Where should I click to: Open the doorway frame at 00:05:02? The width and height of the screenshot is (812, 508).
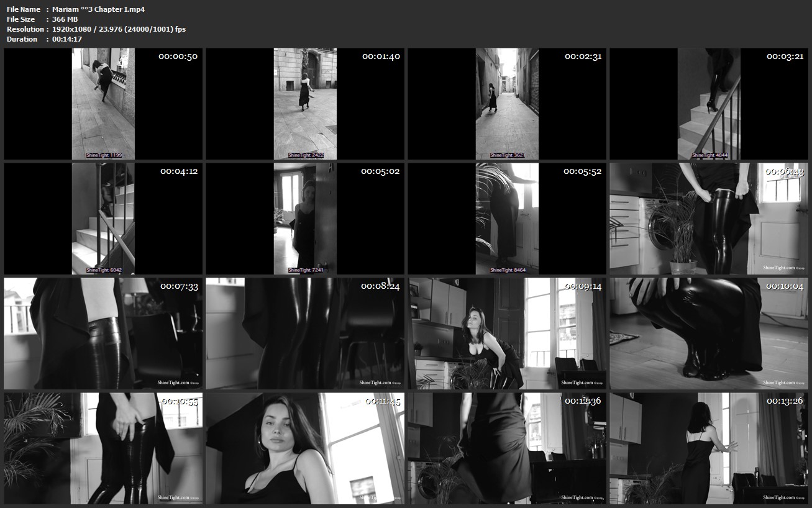point(305,219)
